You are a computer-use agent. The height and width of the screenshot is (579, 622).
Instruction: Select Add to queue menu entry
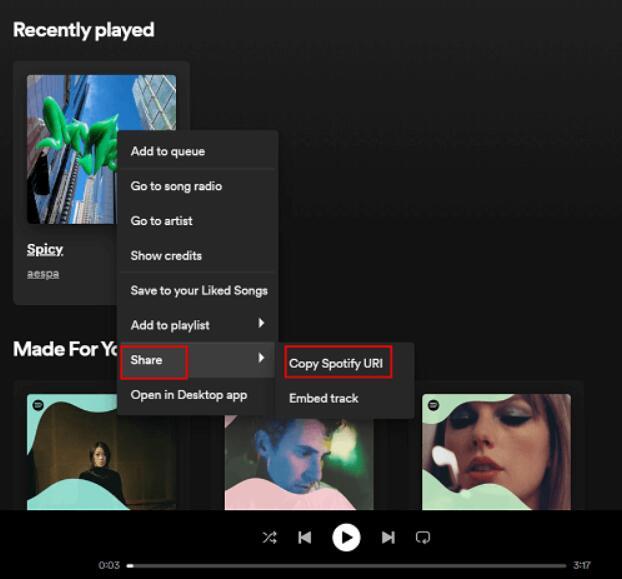[197, 151]
